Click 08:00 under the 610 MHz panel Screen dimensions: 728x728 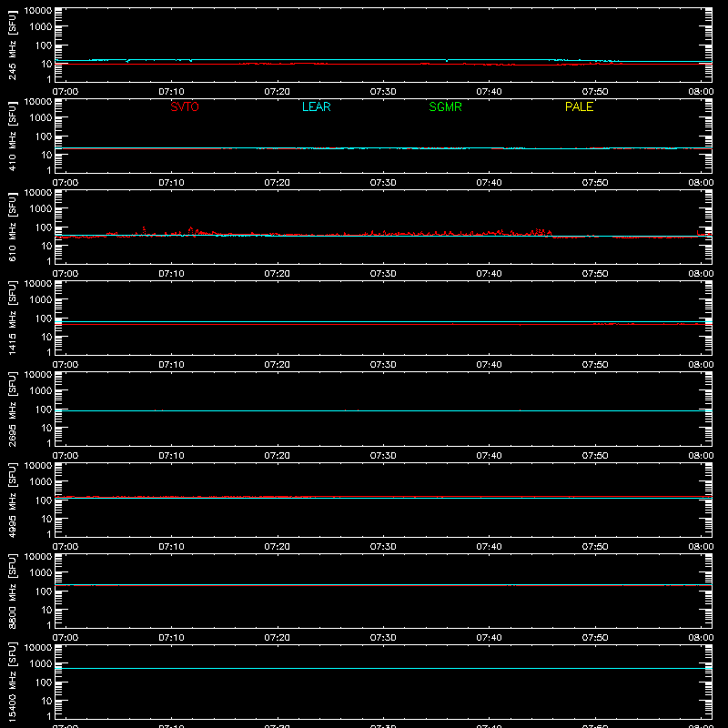701,274
